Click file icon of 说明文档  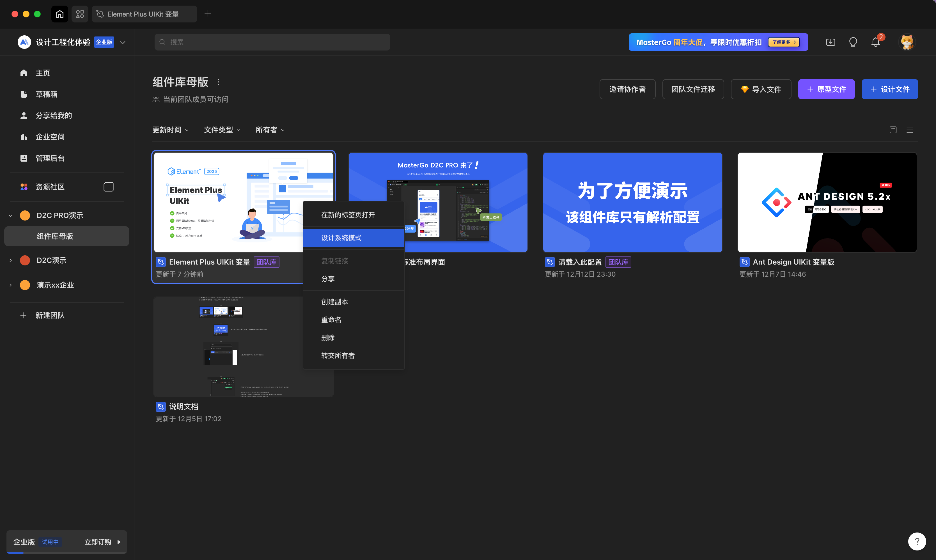click(161, 407)
